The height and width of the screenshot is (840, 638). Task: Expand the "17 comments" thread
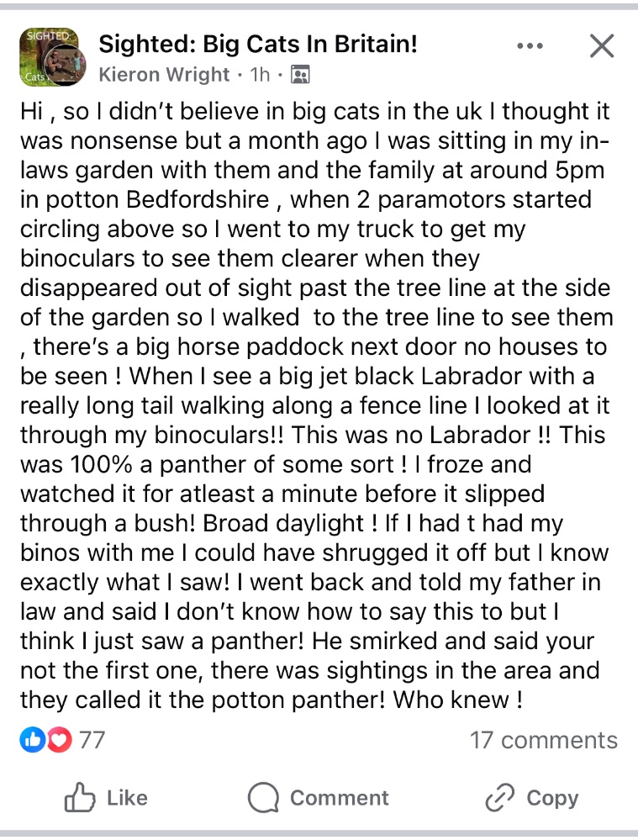point(543,740)
